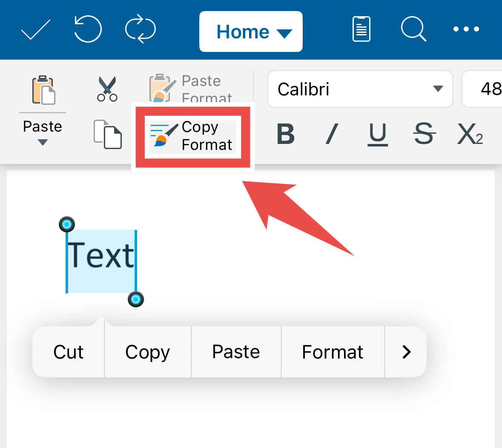502x448 pixels.
Task: Apply subscript formatting
Action: pos(470,134)
